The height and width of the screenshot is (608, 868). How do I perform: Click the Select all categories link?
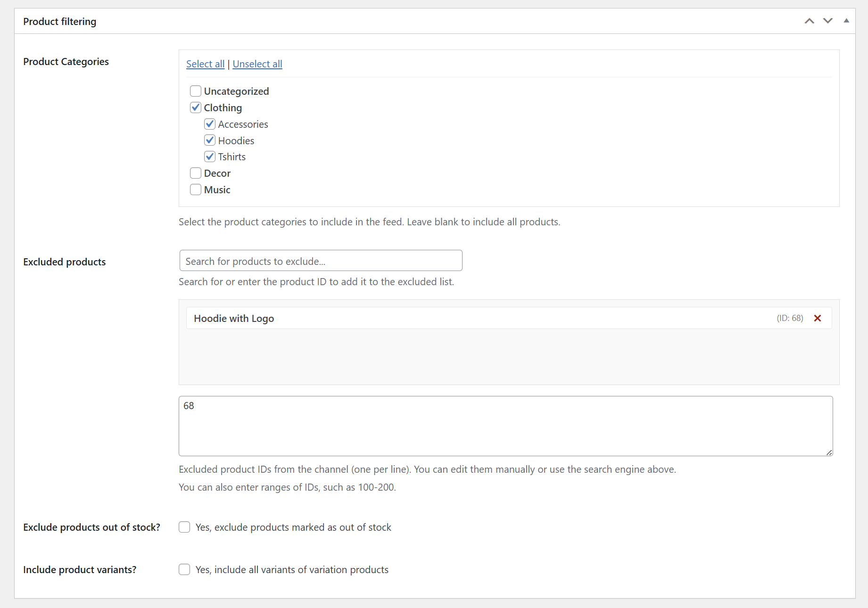205,64
